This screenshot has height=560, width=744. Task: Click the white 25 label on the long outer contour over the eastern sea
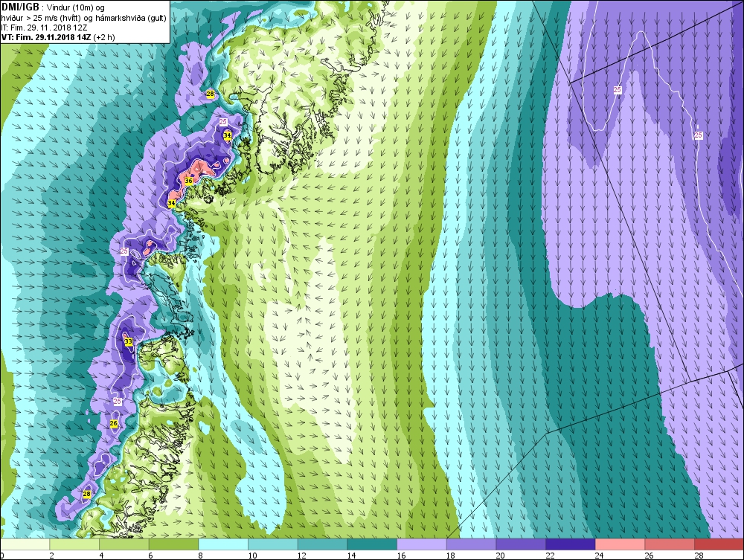click(698, 135)
